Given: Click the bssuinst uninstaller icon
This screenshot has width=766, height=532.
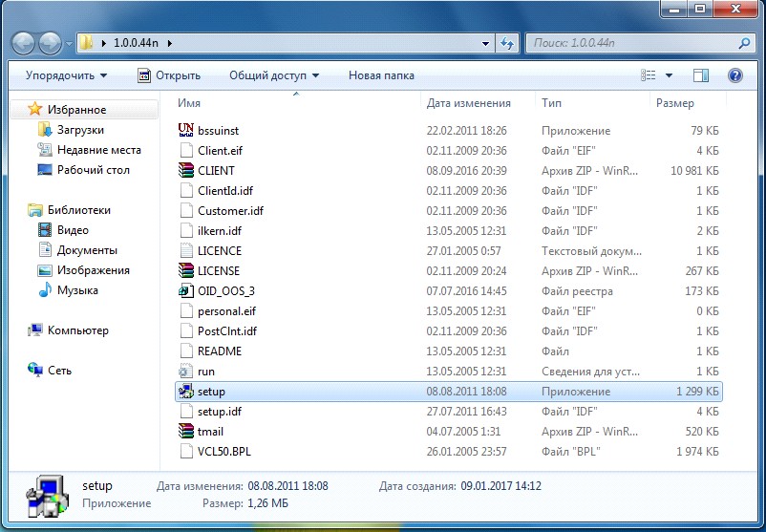Looking at the screenshot, I should [186, 131].
